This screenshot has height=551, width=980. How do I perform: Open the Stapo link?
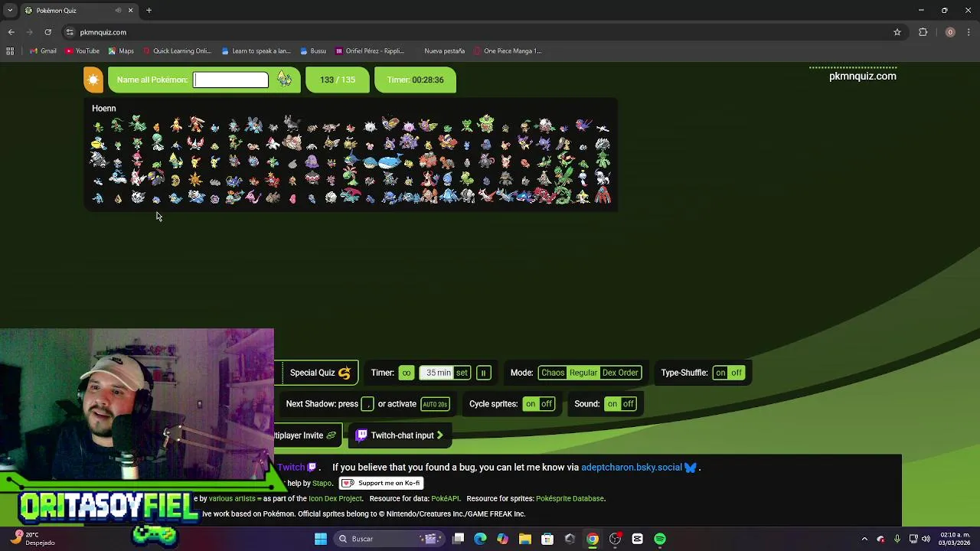click(x=322, y=483)
